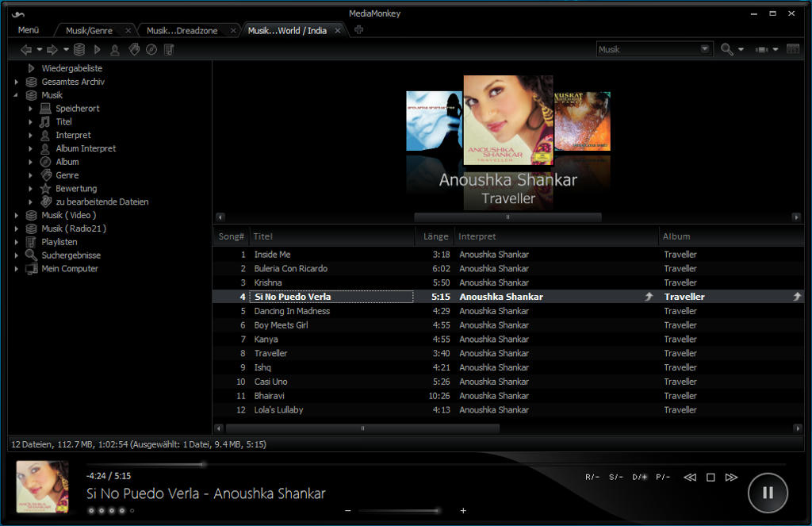Viewport: 812px width, 526px height.
Task: Open the search options dropdown arrow
Action: [x=741, y=50]
